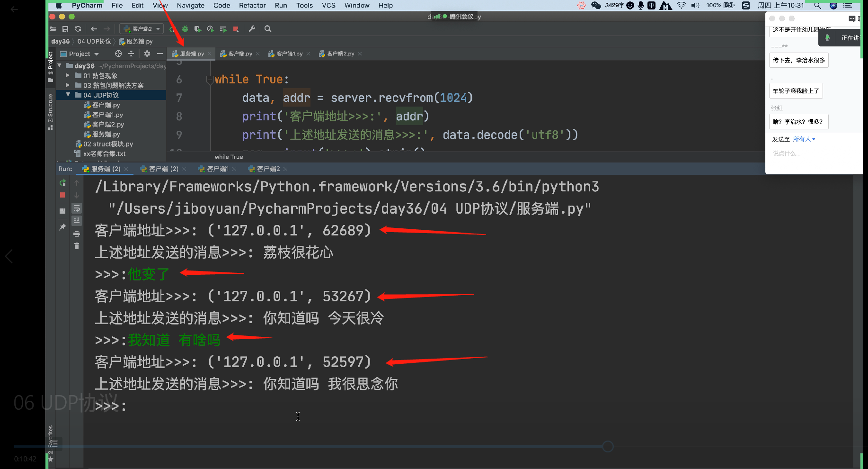
Task: Open the Wi-Fi status menu
Action: [x=681, y=5]
